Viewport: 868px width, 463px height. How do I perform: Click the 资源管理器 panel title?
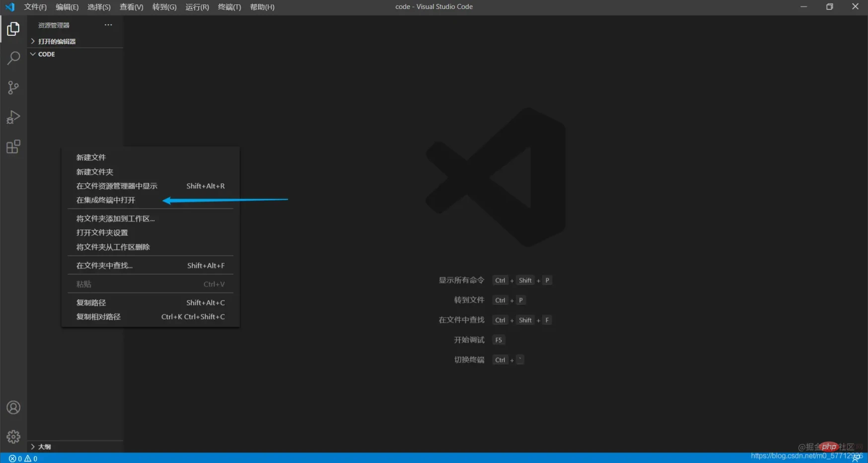click(x=54, y=25)
